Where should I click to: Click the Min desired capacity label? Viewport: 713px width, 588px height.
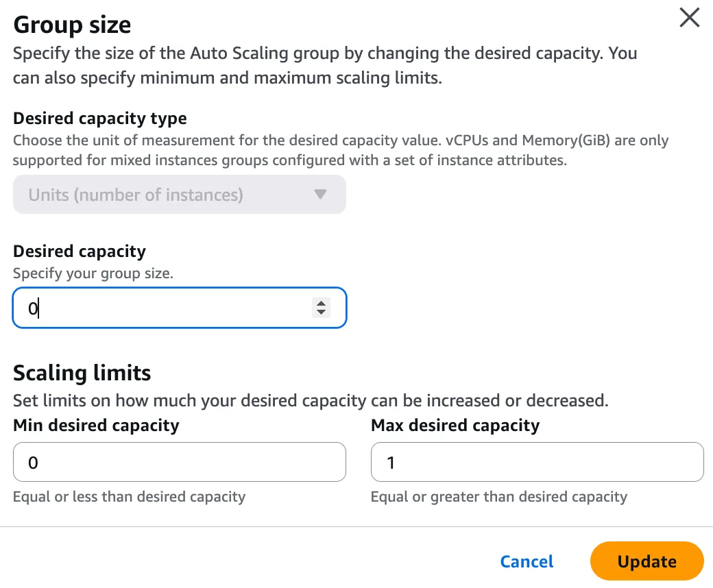click(x=96, y=426)
